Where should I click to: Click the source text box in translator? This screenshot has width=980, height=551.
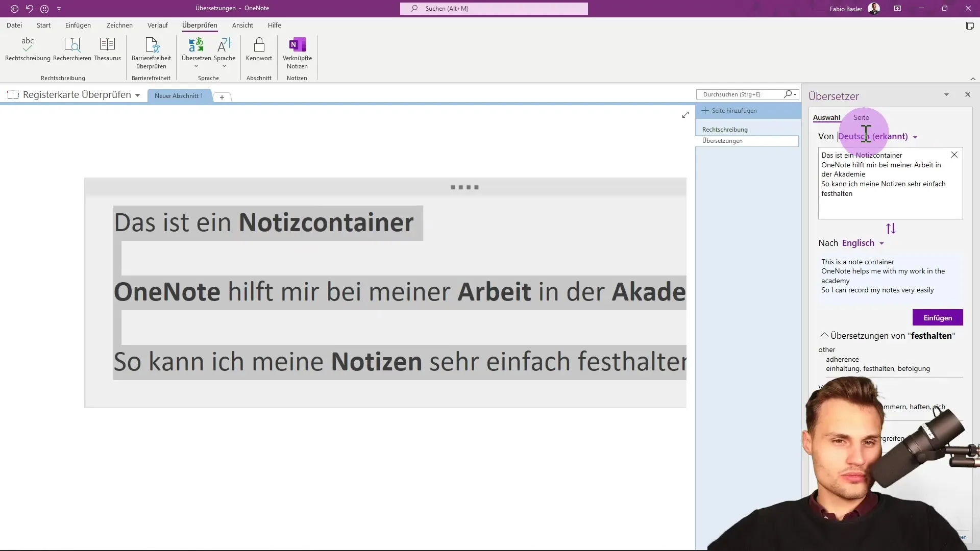coord(890,184)
